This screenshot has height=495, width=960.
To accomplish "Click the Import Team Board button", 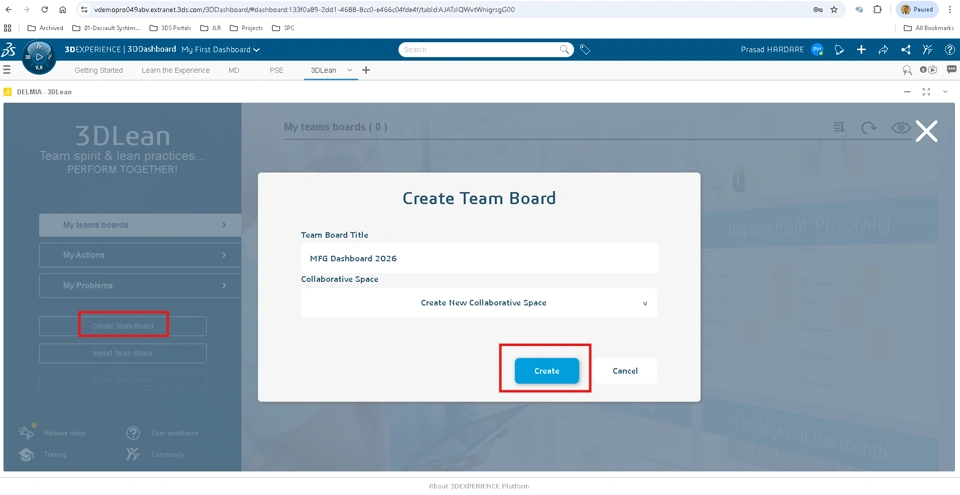I will (x=122, y=353).
